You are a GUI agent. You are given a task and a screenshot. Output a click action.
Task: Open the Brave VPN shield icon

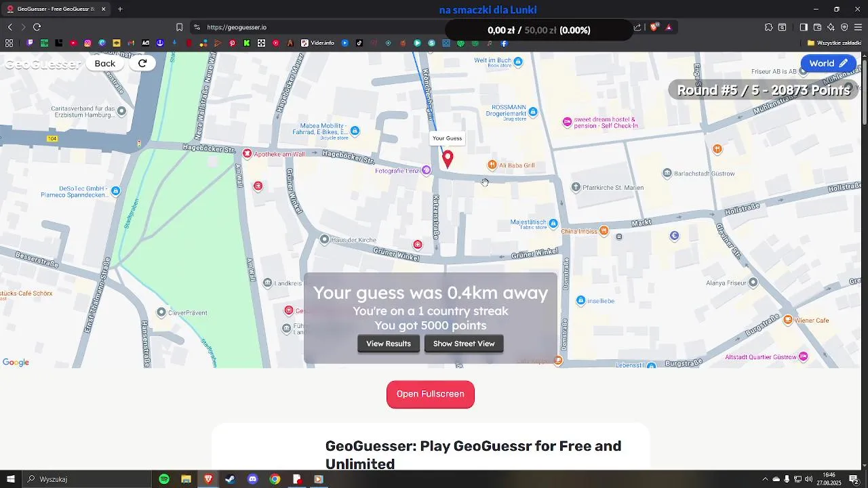[x=844, y=27]
